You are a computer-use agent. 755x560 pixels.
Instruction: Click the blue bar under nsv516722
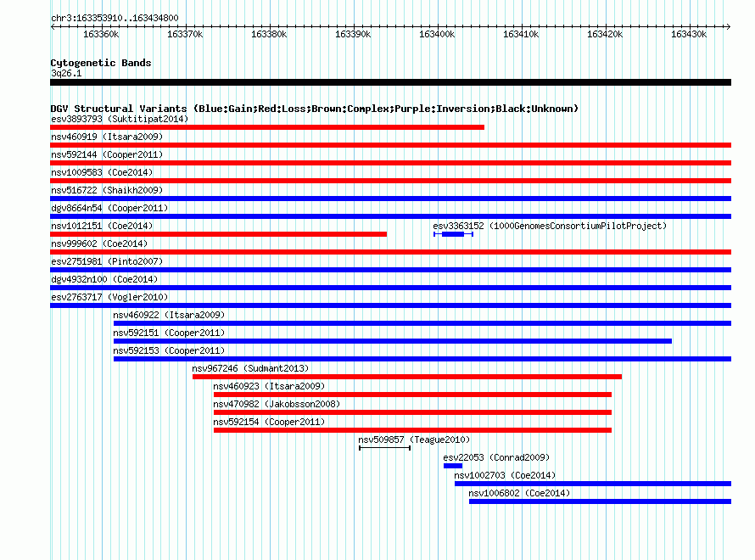click(390, 199)
